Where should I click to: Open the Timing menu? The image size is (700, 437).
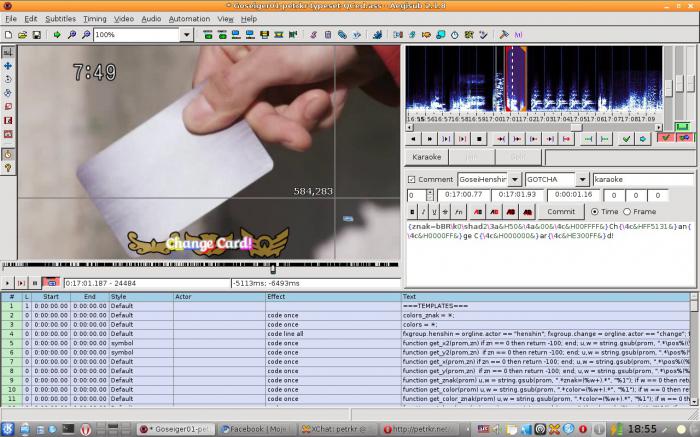click(95, 19)
